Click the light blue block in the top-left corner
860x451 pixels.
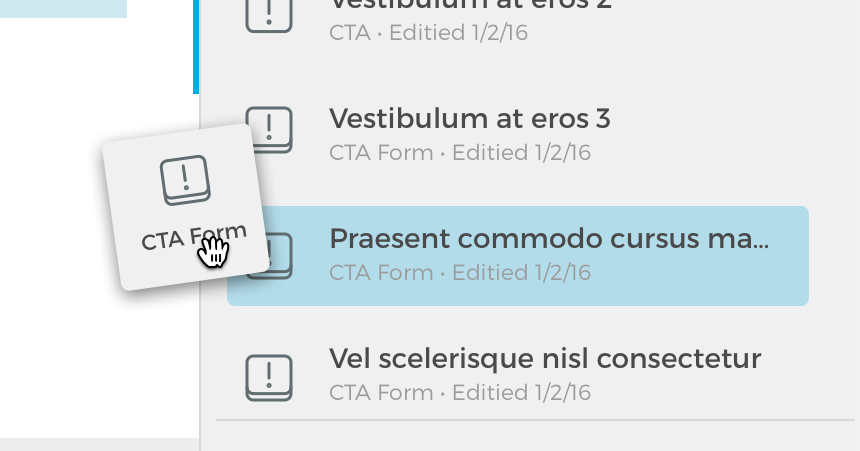tap(63, 8)
